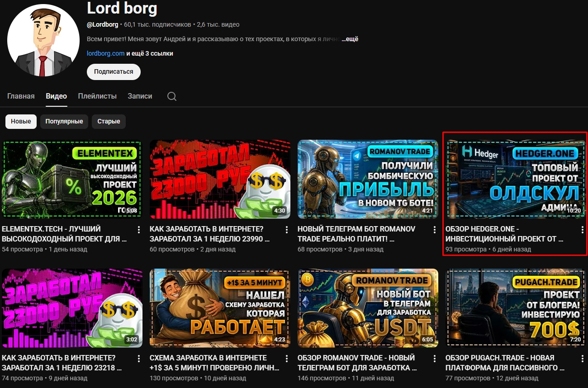
Task: Click the 3:02 duration badge
Action: click(132, 340)
